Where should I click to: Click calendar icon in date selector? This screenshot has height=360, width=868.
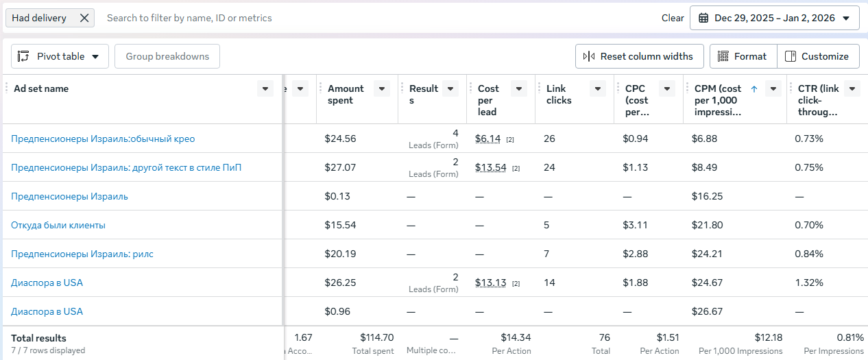[x=703, y=18]
